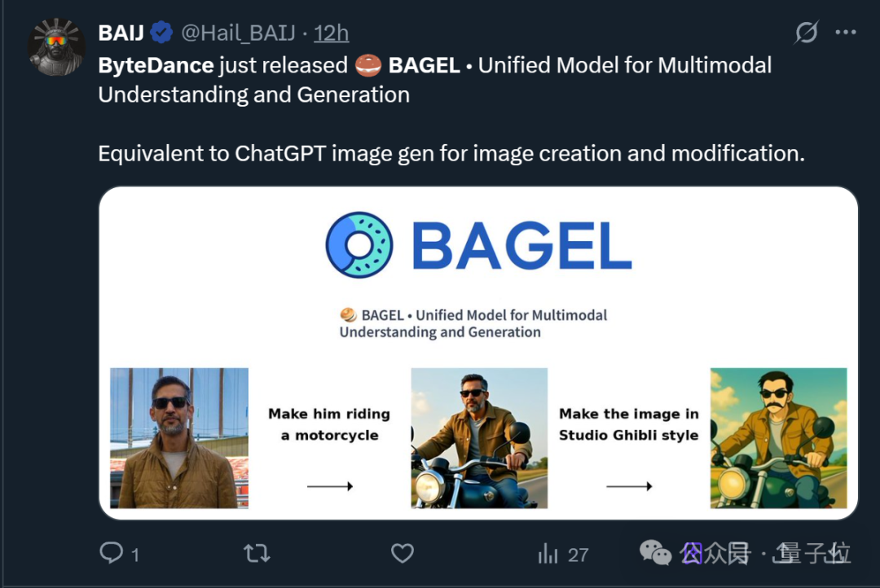Click the reply count number 1
Image resolution: width=880 pixels, height=588 pixels.
click(x=134, y=555)
